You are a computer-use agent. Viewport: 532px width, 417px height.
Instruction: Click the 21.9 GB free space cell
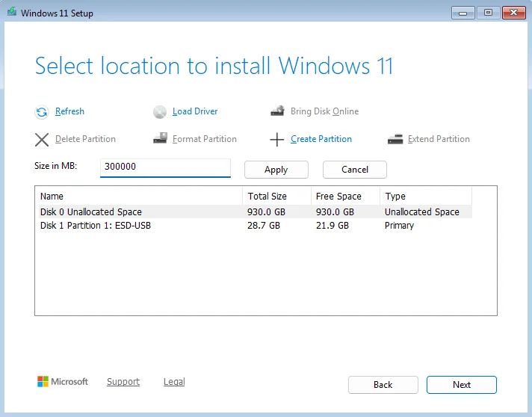pyautogui.click(x=332, y=225)
